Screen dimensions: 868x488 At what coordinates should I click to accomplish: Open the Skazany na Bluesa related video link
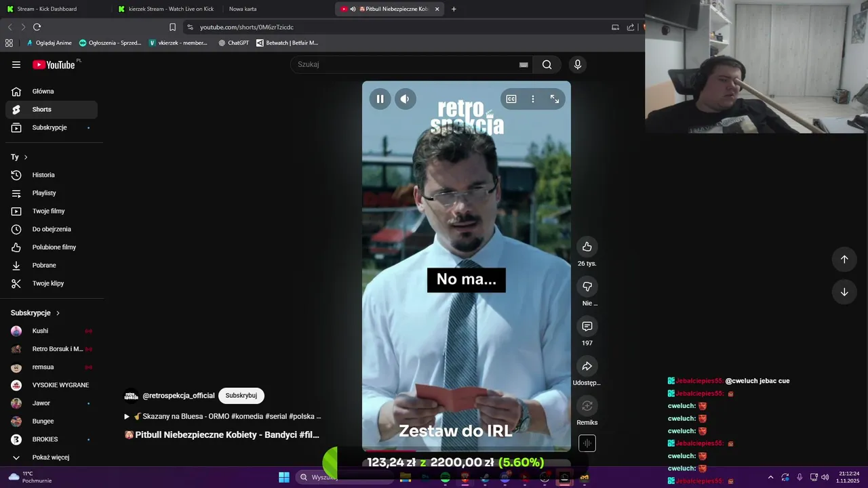222,416
